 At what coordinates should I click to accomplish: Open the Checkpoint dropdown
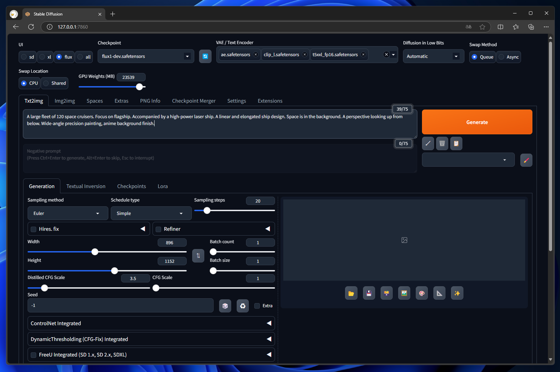(146, 56)
